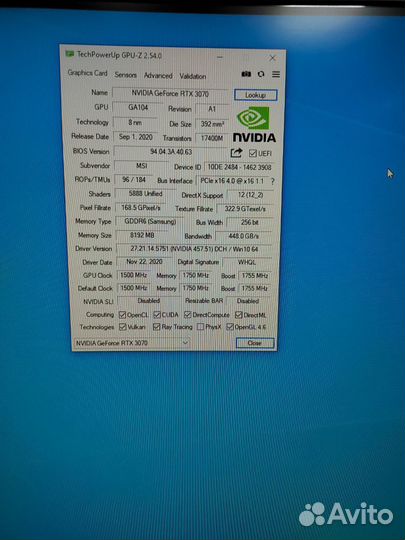Click the Subvendor value MSI

click(142, 166)
